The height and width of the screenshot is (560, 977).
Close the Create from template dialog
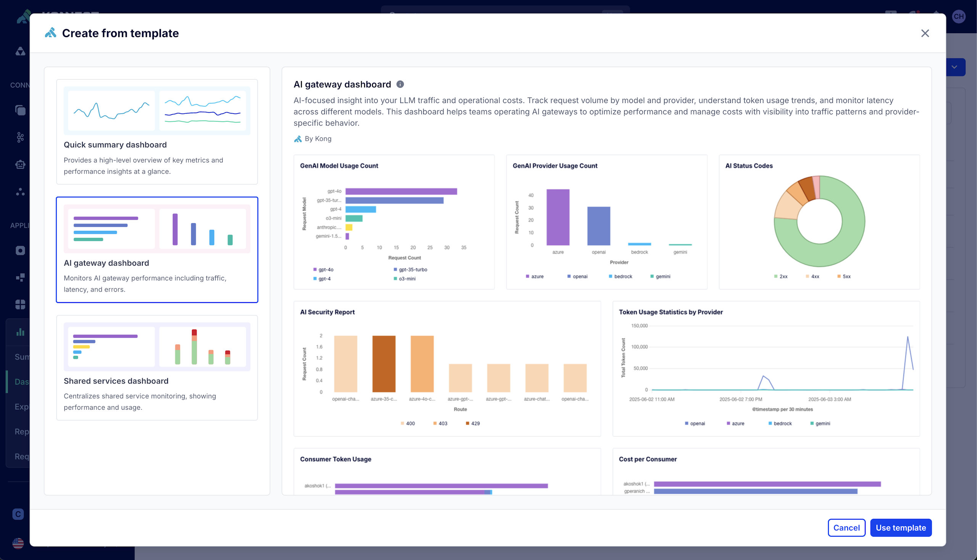tap(925, 34)
